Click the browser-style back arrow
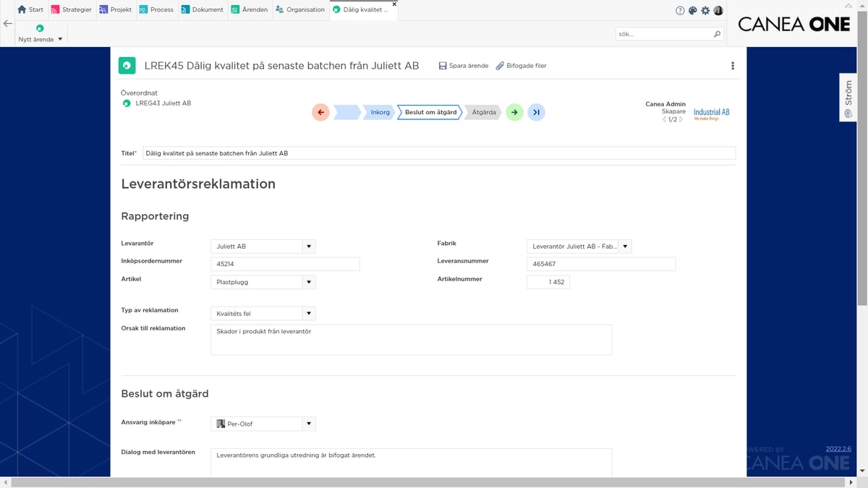 pyautogui.click(x=8, y=24)
